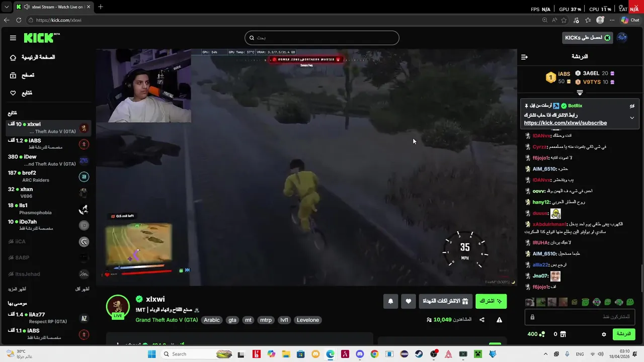Open the chat shop icon showing 0
Viewport: 644px width, 362px height.
pyautogui.click(x=563, y=334)
